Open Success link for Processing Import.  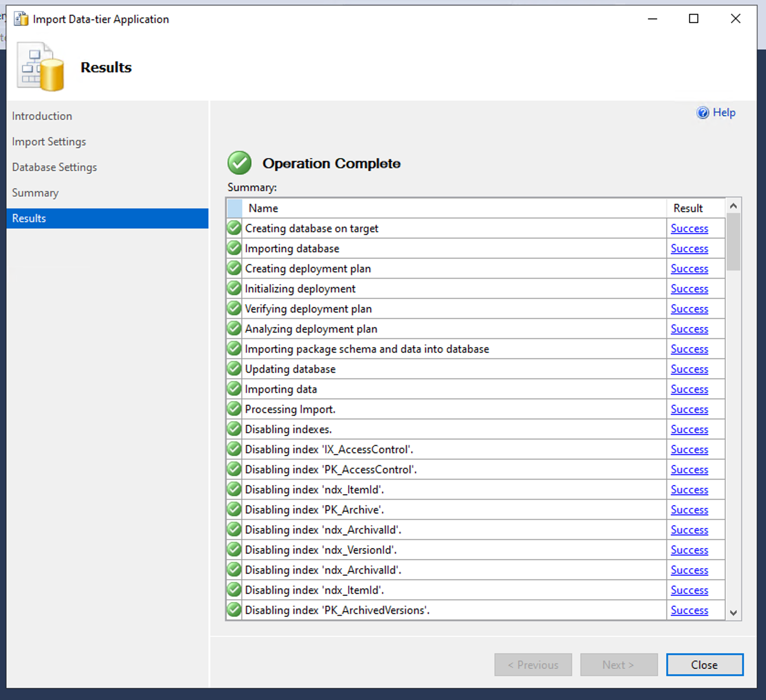click(x=689, y=409)
